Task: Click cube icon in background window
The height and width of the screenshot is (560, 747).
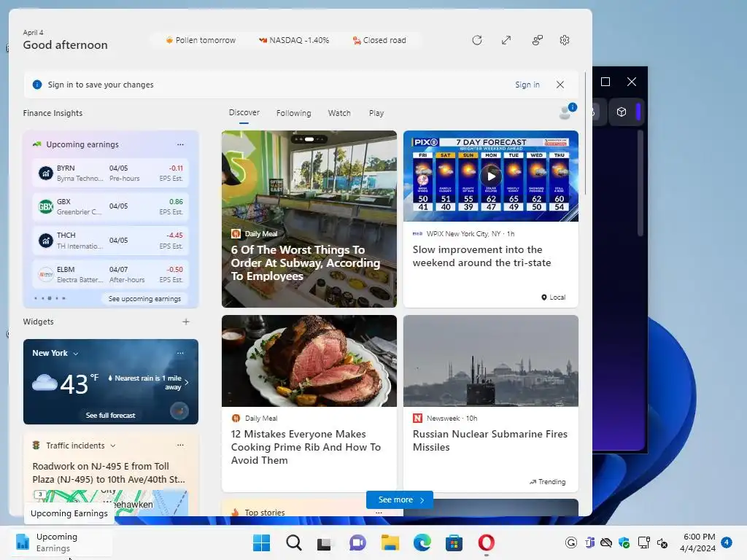Action: 622,112
